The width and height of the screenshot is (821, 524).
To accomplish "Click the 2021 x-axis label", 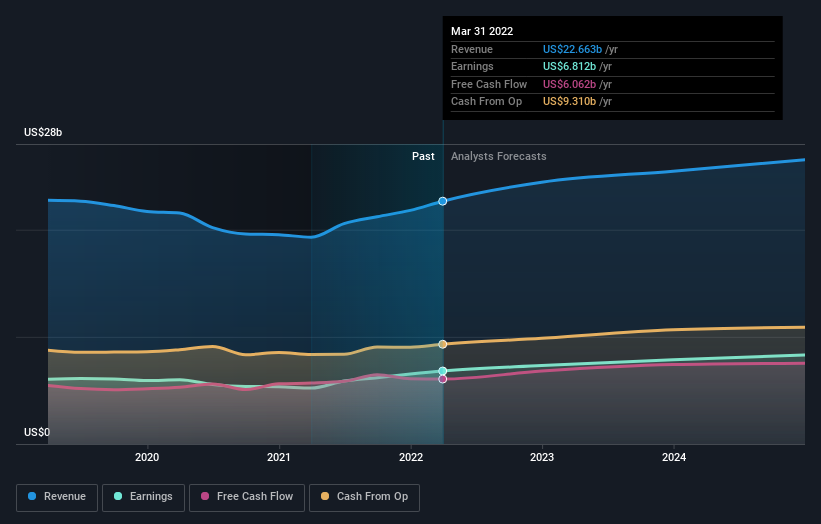I will pos(279,457).
